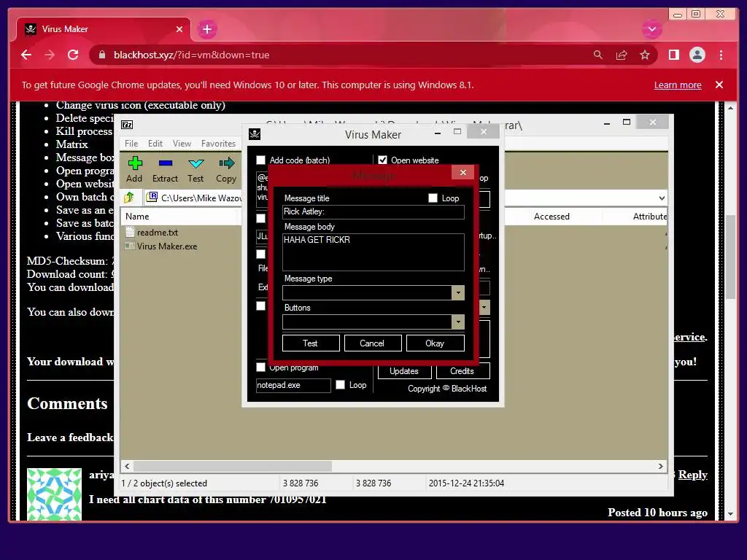This screenshot has height=560, width=747.
Task: Dismiss the Chrome update notification bar
Action: (x=719, y=85)
